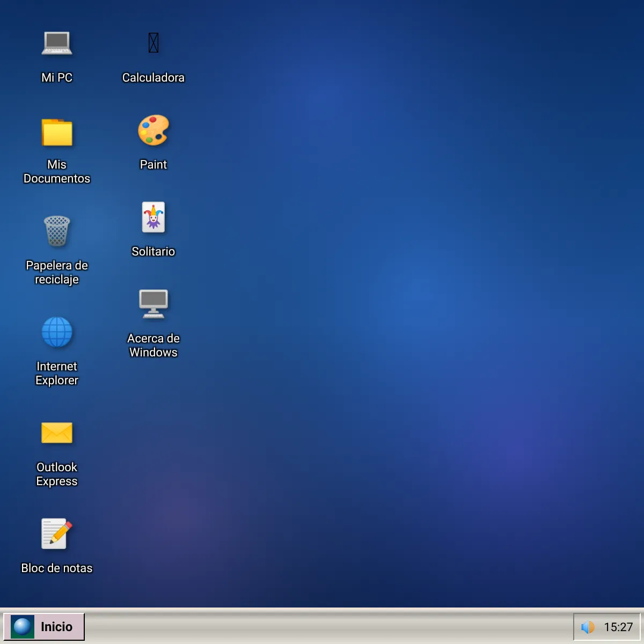Open the Solitario joker card icon
This screenshot has width=644, height=644.
pos(153,217)
